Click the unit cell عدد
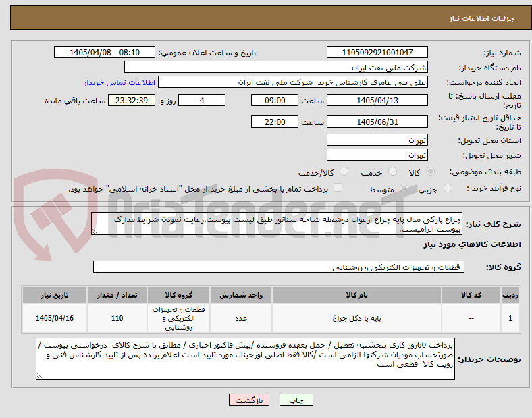Screen dimensions: 532x418 (x=241, y=318)
